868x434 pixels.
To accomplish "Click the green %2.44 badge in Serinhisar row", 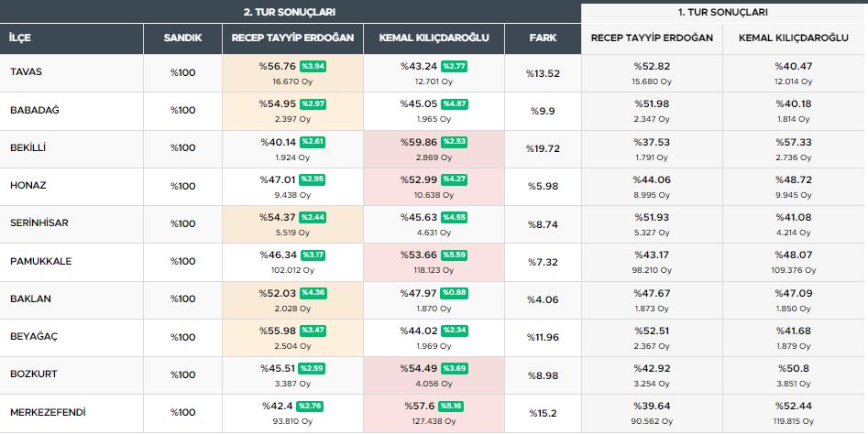I will pyautogui.click(x=313, y=217).
